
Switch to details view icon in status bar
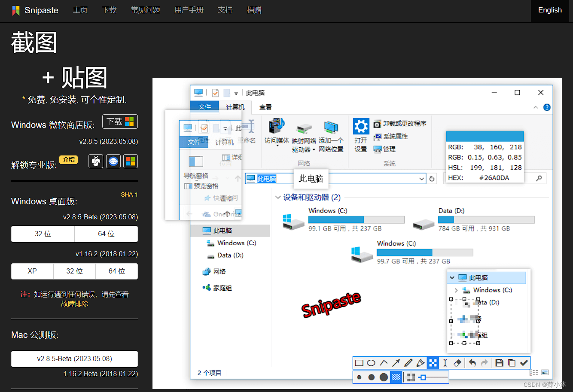click(534, 372)
